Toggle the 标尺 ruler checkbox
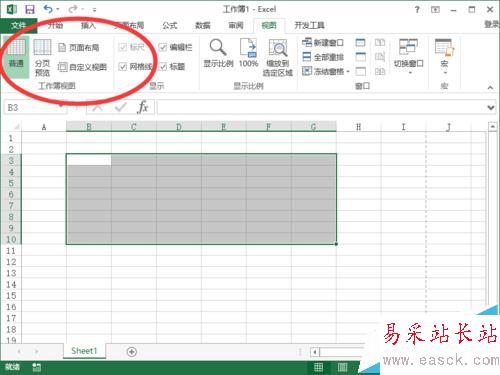This screenshot has height=375, width=500. (x=123, y=47)
